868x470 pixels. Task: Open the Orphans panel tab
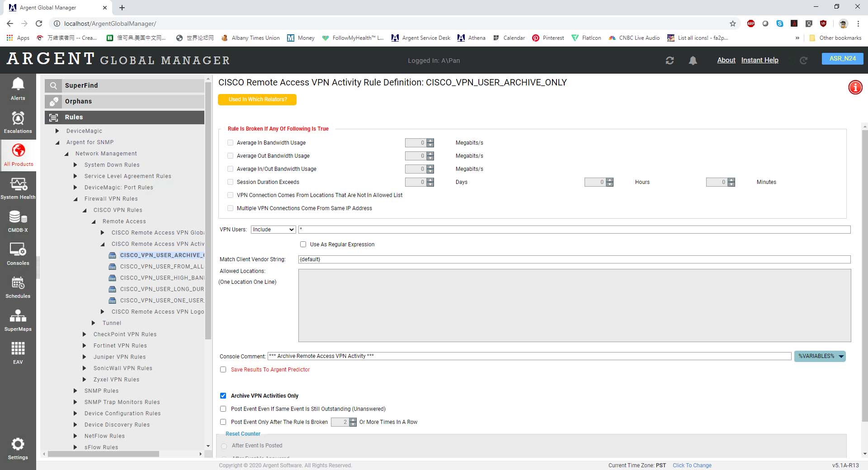click(124, 101)
